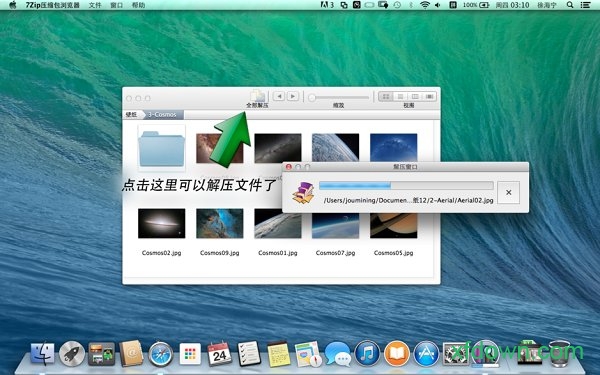Image resolution: width=600 pixels, height=375 pixels.
Task: Select the blue folder in the browser
Action: (x=161, y=148)
